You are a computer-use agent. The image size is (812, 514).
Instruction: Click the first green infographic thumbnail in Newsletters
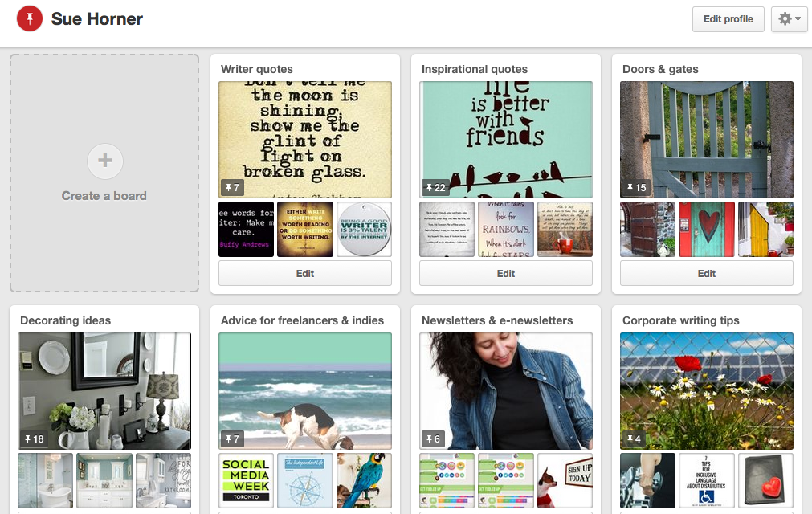click(x=447, y=481)
